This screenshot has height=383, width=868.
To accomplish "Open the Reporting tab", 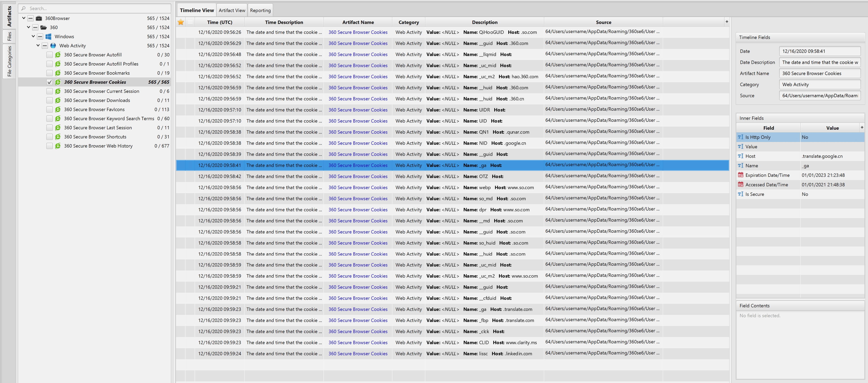I will click(260, 10).
